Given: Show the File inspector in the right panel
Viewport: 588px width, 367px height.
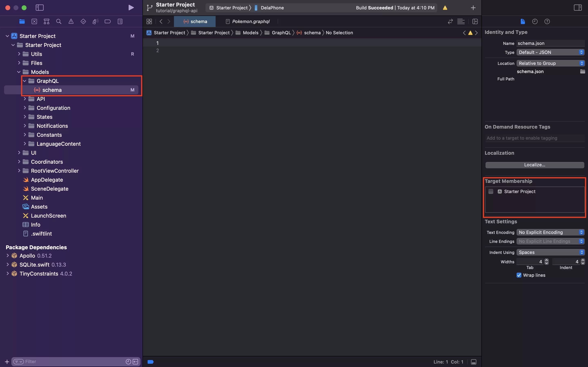Looking at the screenshot, I should point(522,21).
